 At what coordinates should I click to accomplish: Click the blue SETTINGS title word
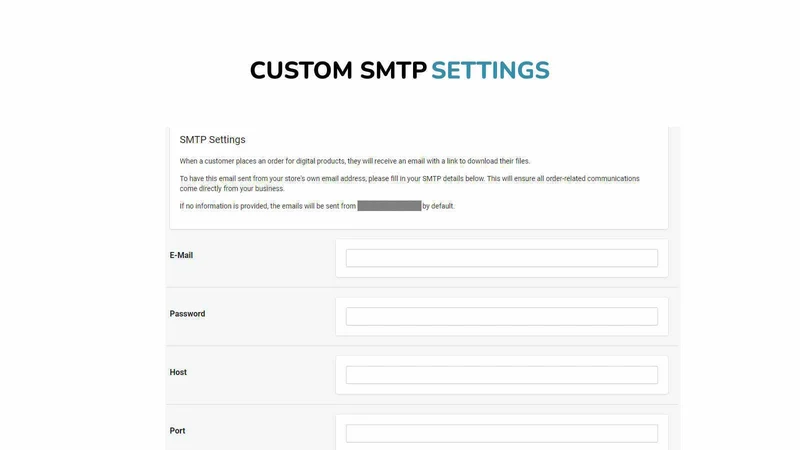(x=490, y=70)
